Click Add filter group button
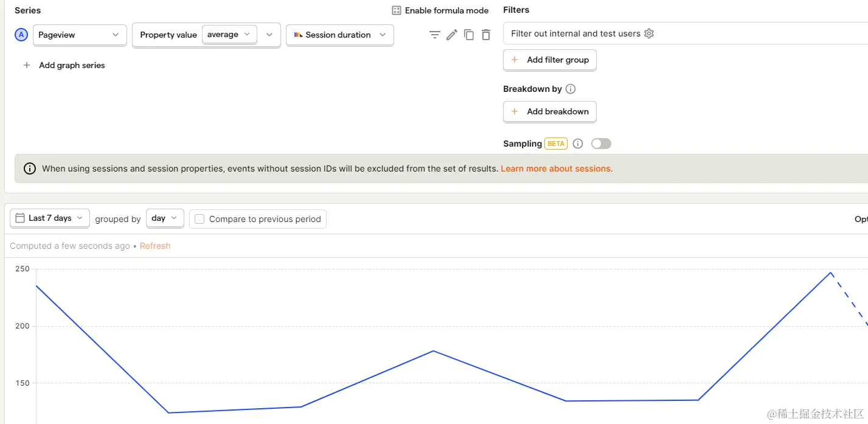Viewport: 868px width, 424px height. click(550, 60)
